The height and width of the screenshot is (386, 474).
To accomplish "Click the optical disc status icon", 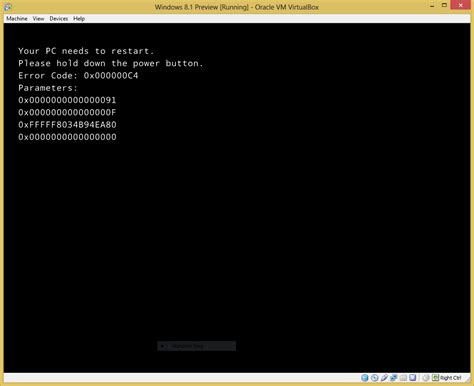I will pos(374,378).
